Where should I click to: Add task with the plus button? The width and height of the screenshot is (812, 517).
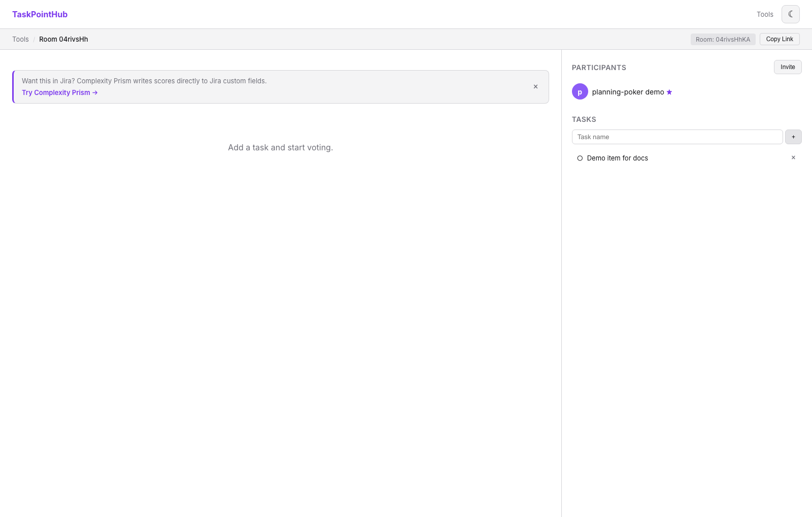[x=793, y=137]
